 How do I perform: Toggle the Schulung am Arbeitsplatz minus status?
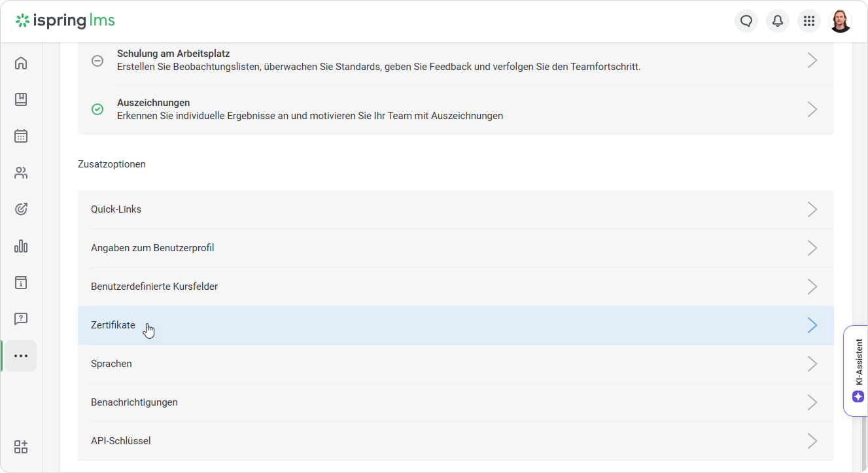click(97, 61)
